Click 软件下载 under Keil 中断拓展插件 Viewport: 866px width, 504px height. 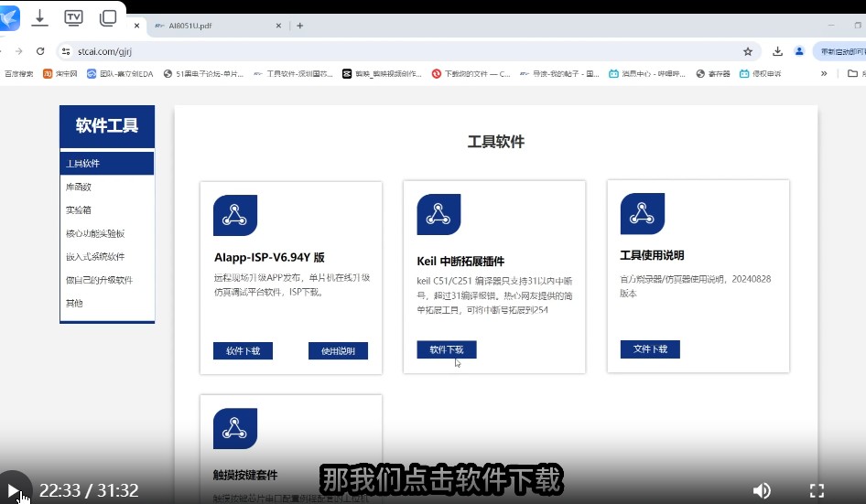[x=446, y=349]
